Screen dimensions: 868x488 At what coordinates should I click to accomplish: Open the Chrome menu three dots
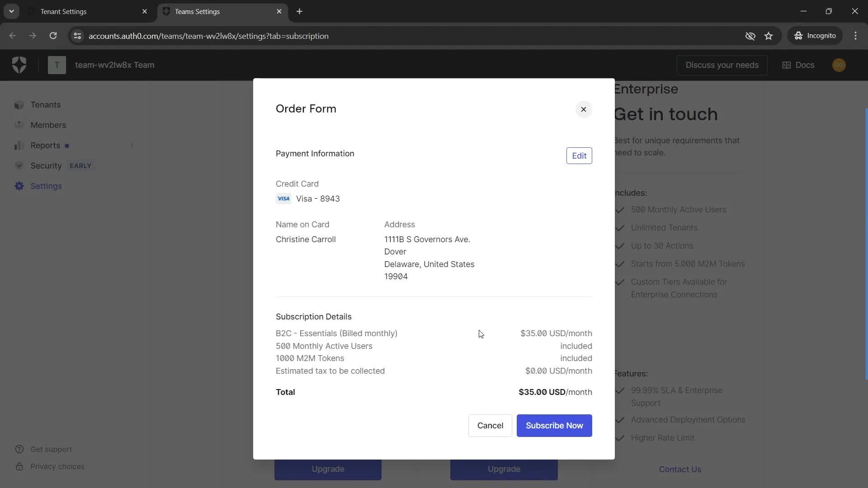tap(855, 36)
